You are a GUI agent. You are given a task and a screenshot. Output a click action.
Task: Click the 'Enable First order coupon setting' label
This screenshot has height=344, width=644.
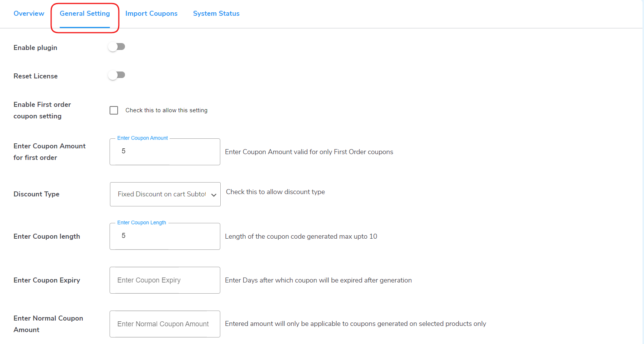(x=42, y=110)
